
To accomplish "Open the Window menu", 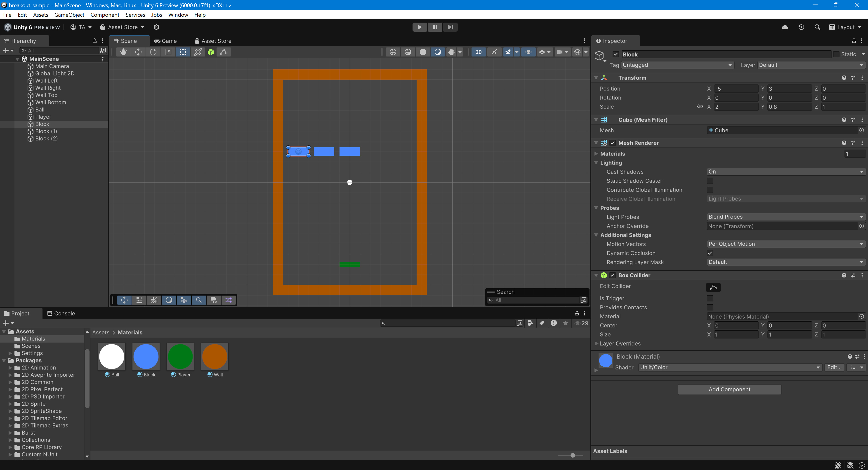I will coord(178,15).
